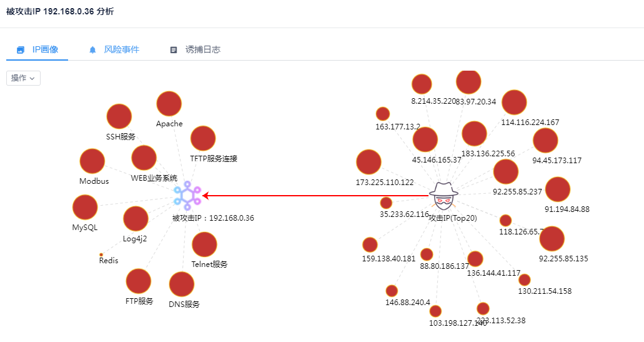Select attacker node 92.255.85.135
This screenshot has height=342, width=644.
pyautogui.click(x=552, y=239)
